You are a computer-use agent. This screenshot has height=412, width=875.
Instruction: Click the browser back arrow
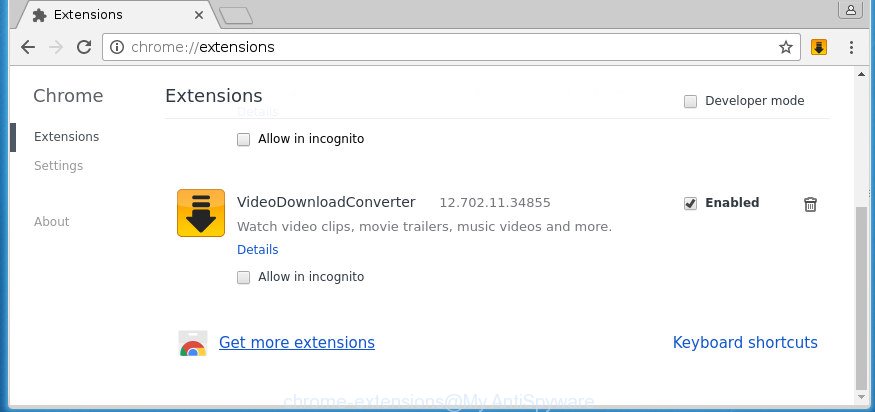pos(27,47)
